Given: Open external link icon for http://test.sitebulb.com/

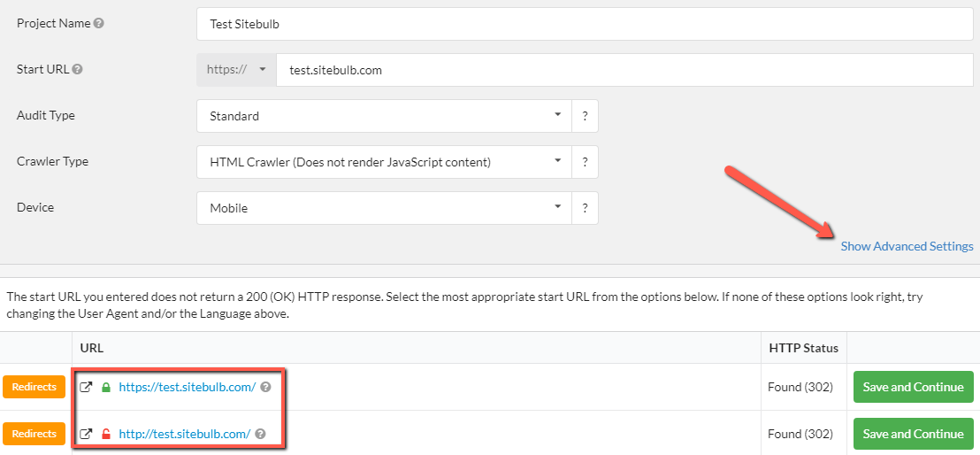Looking at the screenshot, I should [87, 434].
